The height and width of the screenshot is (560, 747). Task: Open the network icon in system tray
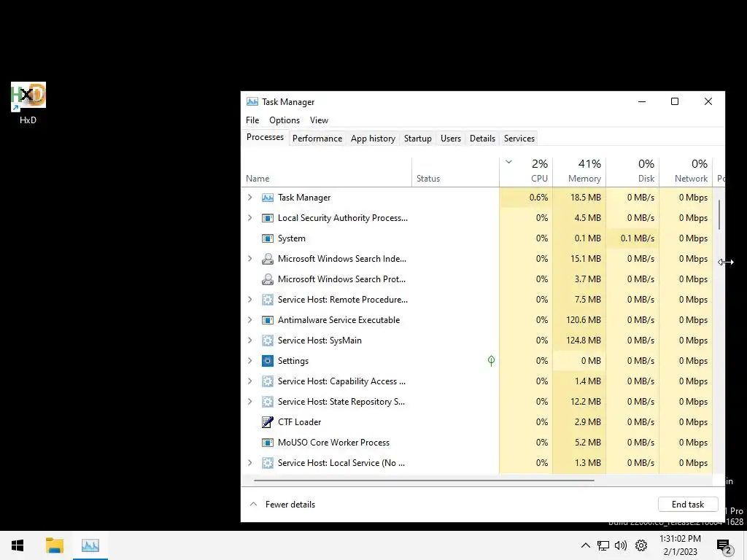tap(603, 545)
